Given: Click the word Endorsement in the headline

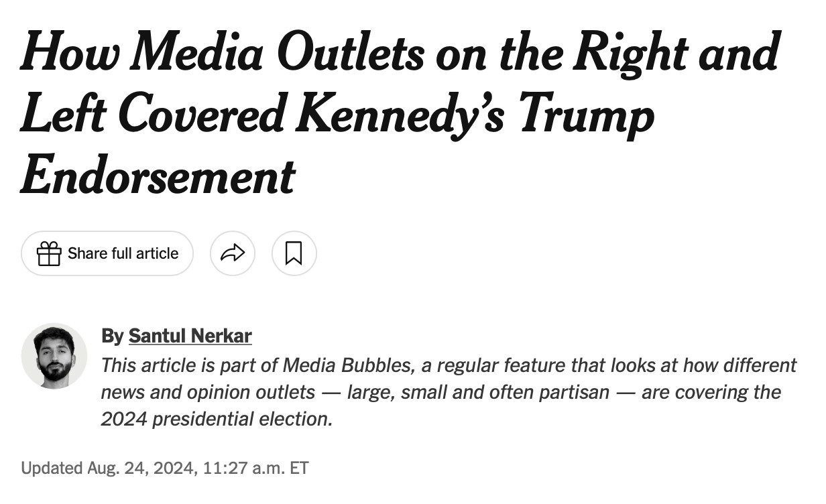Looking at the screenshot, I should [x=158, y=175].
